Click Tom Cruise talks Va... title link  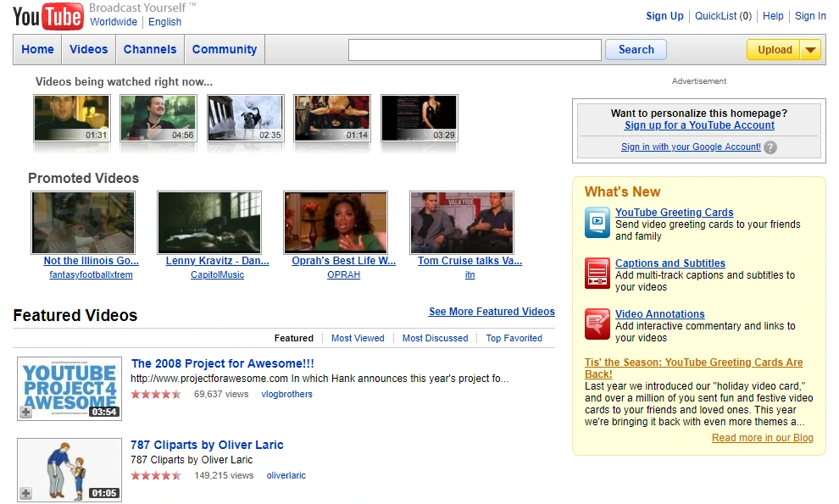click(470, 261)
